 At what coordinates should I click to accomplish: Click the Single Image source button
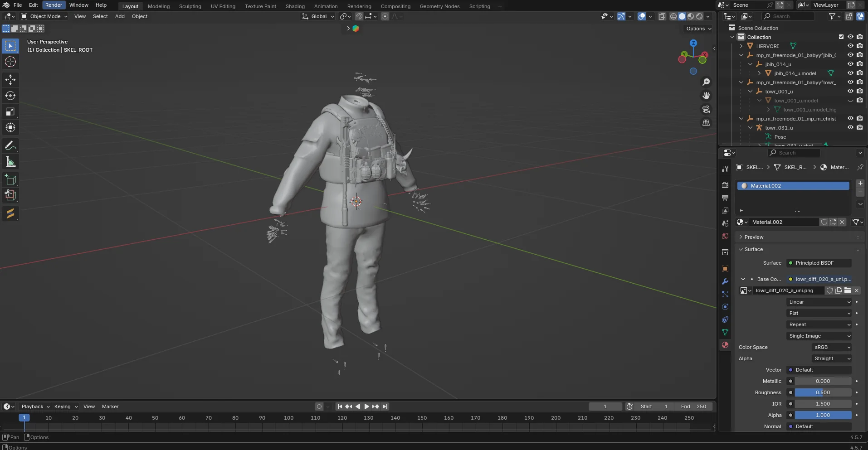coord(819,336)
